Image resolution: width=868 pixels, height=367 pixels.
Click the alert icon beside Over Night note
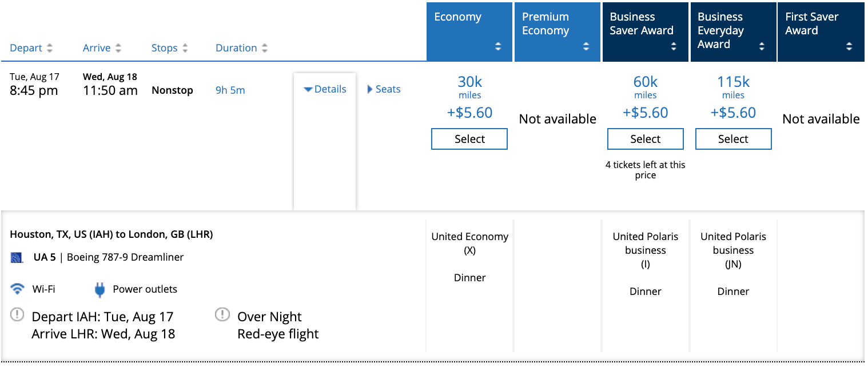tap(222, 314)
